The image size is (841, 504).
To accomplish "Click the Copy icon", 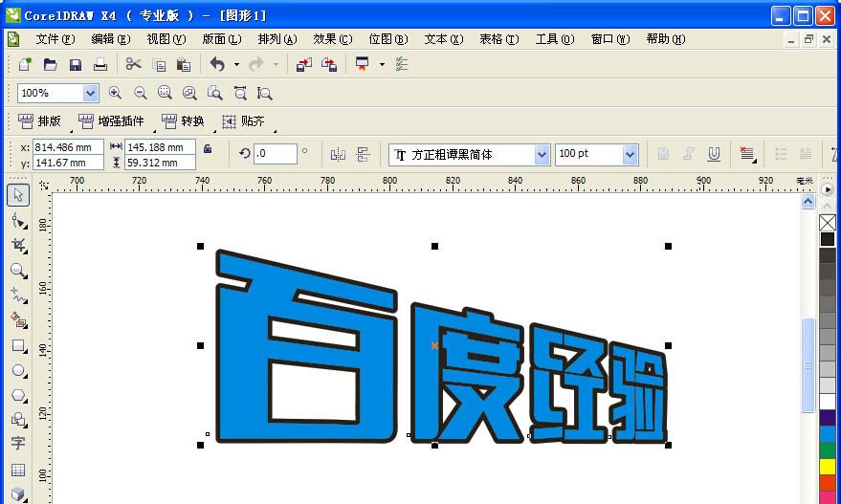I will [x=159, y=65].
